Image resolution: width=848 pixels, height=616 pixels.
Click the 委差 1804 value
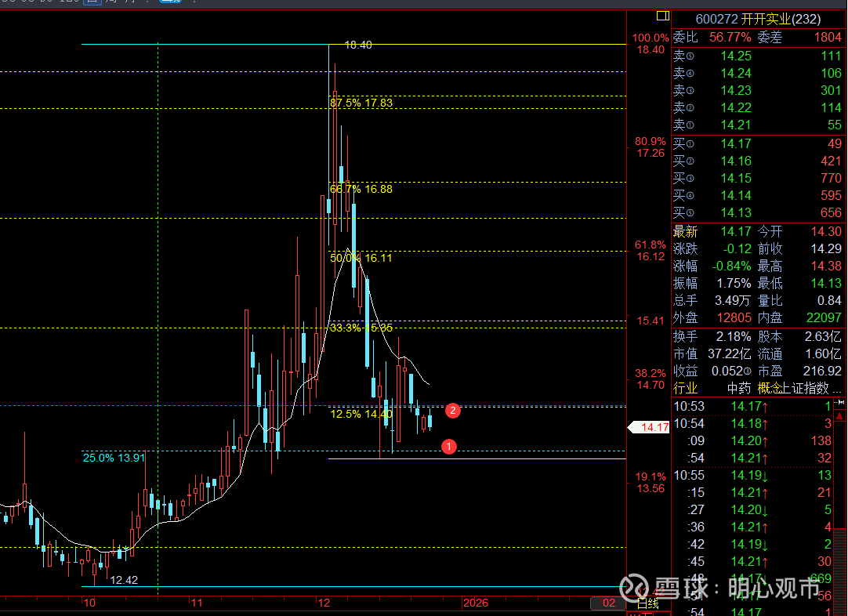tap(828, 38)
